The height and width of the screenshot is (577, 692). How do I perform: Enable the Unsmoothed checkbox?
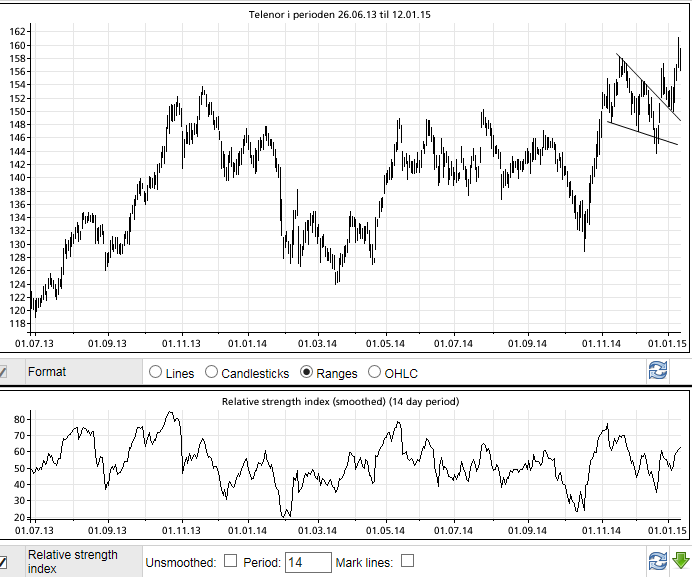(x=231, y=562)
